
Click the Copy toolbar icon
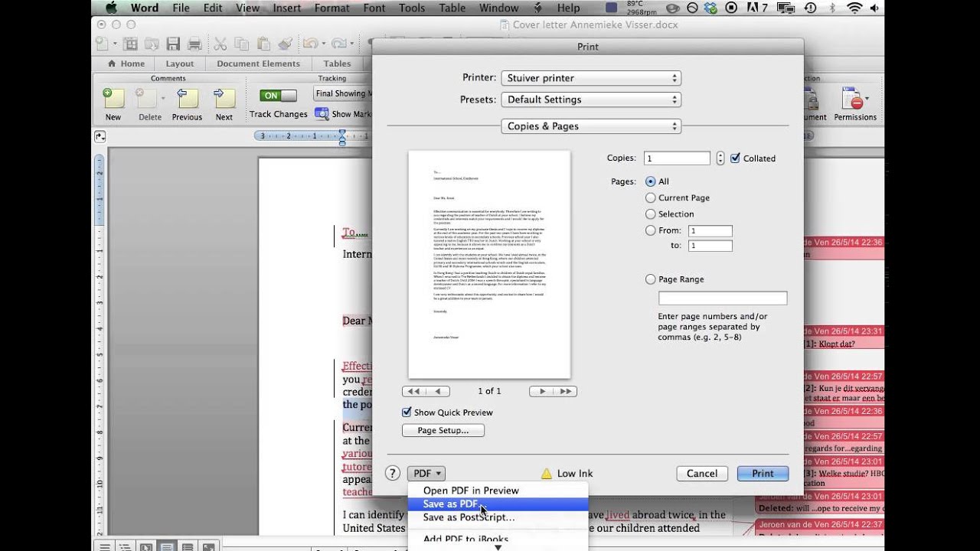point(242,44)
